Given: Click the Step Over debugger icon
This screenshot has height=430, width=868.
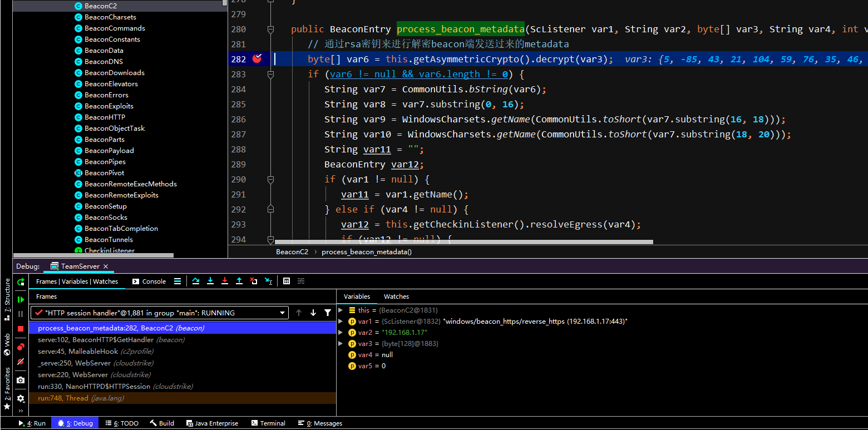Looking at the screenshot, I should (x=196, y=281).
